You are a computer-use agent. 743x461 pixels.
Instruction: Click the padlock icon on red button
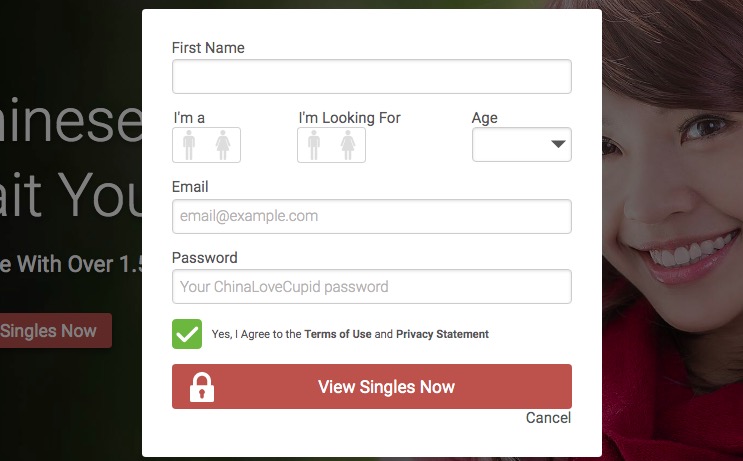coord(202,387)
